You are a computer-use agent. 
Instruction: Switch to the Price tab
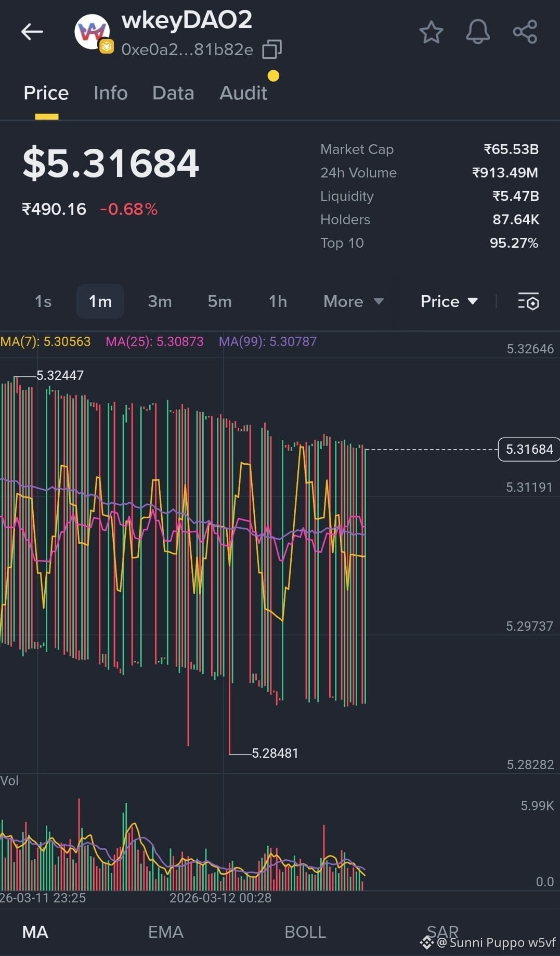[46, 93]
